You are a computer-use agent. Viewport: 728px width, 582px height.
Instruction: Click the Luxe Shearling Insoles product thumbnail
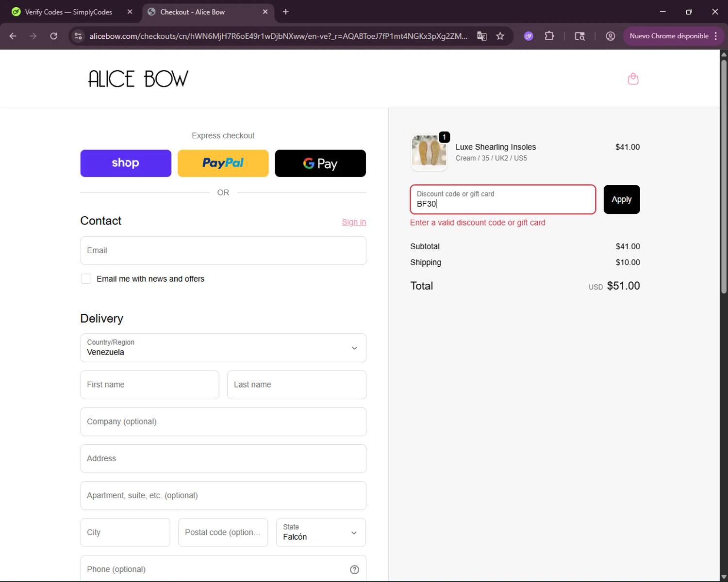429,152
